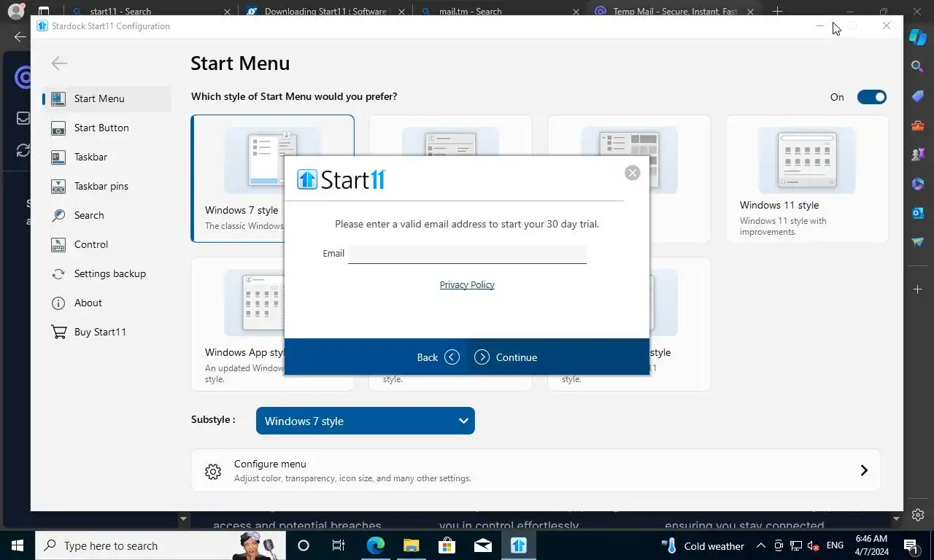Click the Control keyboard sidebar icon

click(x=58, y=244)
